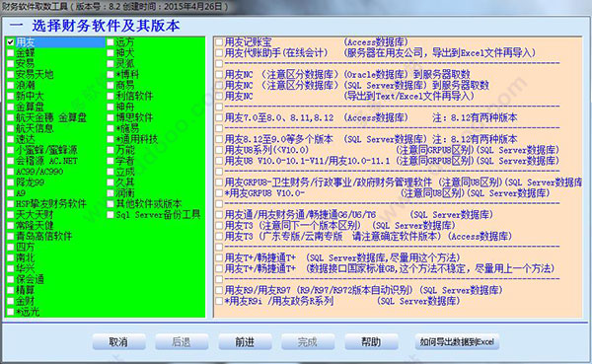This screenshot has width=592, height=364.
Task: Check 用友GRPU8-卫生财务 option
Action: click(x=219, y=182)
